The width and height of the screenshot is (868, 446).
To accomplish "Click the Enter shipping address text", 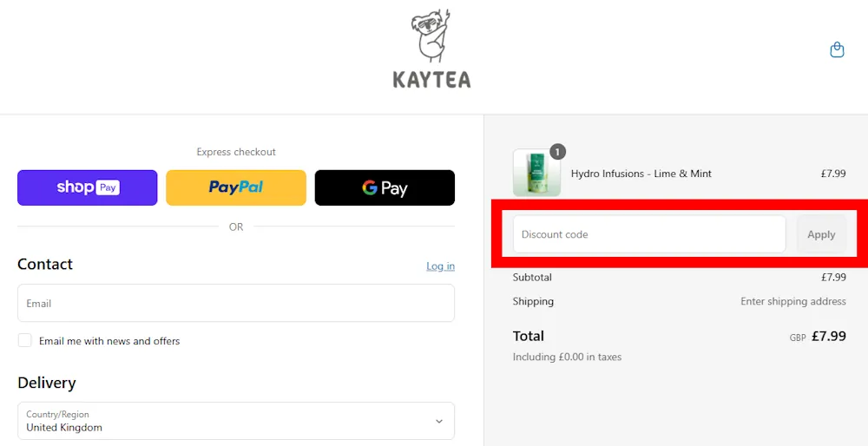I will click(x=792, y=302).
